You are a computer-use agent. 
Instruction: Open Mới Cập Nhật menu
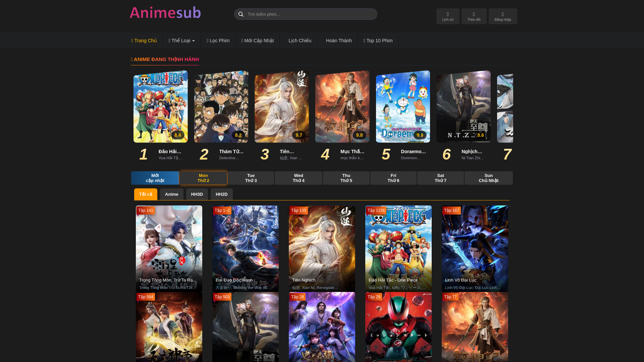point(257,41)
